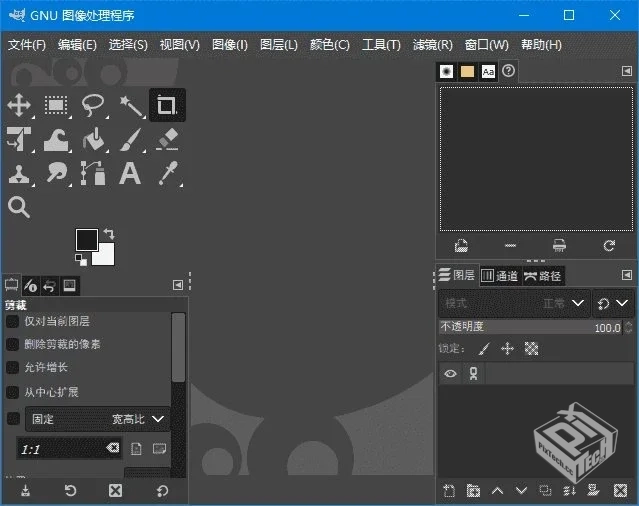This screenshot has height=506, width=639.
Task: Reset colors to default black and white
Action: 81,260
